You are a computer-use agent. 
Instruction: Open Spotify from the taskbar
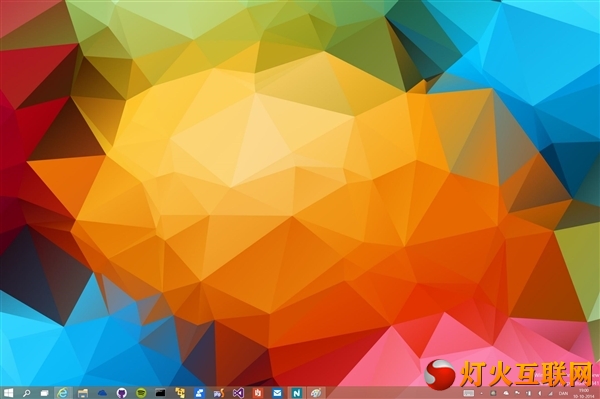[141, 392]
